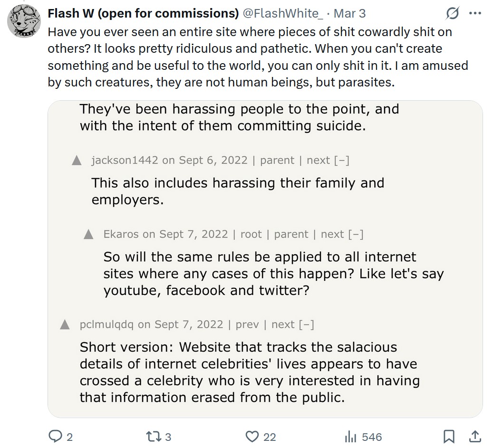The image size is (493, 448).
Task: Click the reply speech bubble icon
Action: 55,436
